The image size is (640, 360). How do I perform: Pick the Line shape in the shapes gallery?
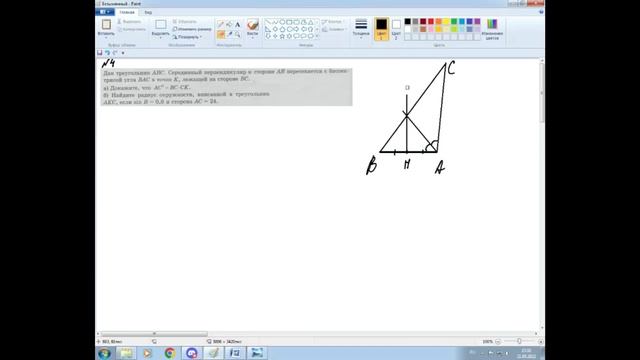(268, 22)
